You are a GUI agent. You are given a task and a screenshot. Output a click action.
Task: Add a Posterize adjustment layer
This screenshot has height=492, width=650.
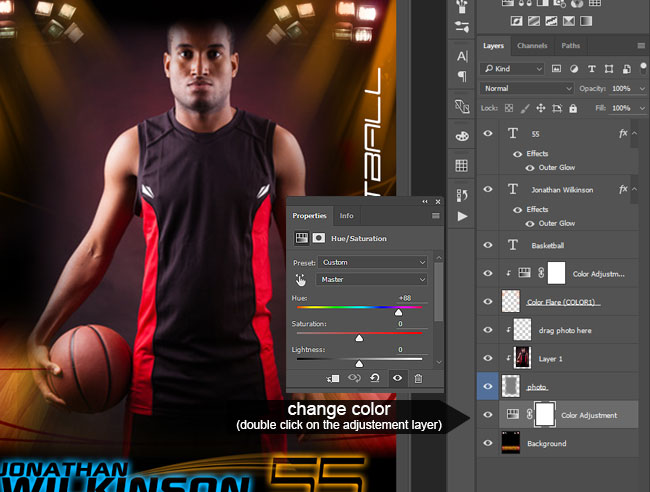pos(534,21)
